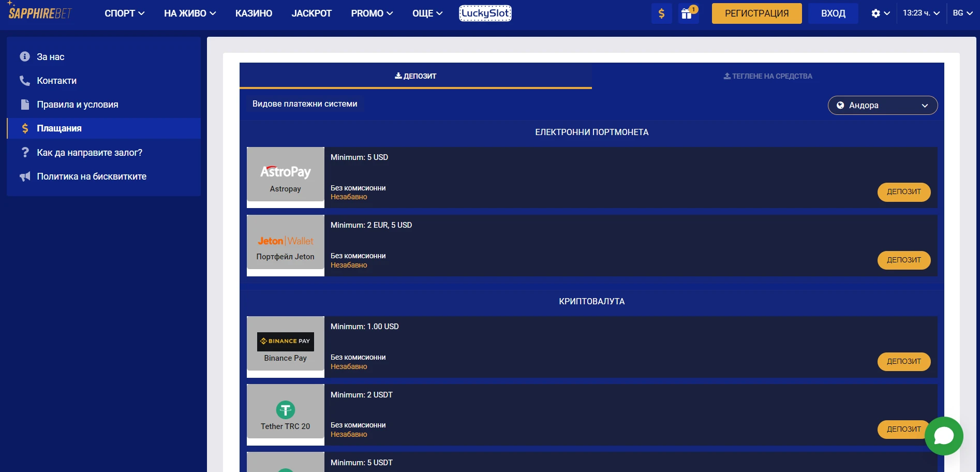
Task: Click the megaphone icon beside Политика на бисквитките
Action: click(25, 176)
